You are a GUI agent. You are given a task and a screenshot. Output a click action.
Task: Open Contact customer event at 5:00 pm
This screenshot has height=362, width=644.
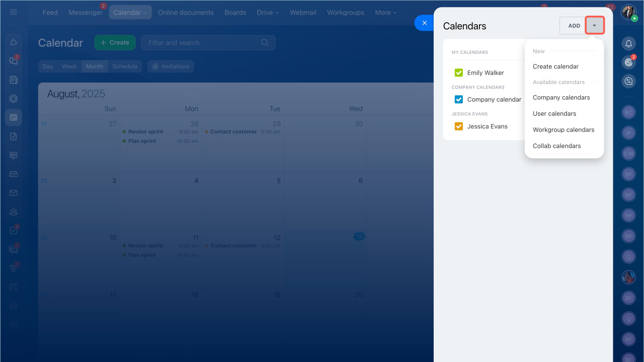(x=243, y=246)
